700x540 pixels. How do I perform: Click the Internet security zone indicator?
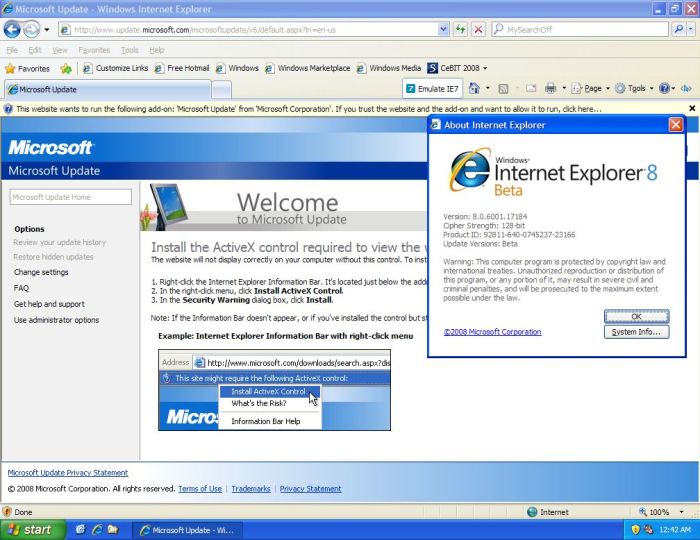coord(548,512)
